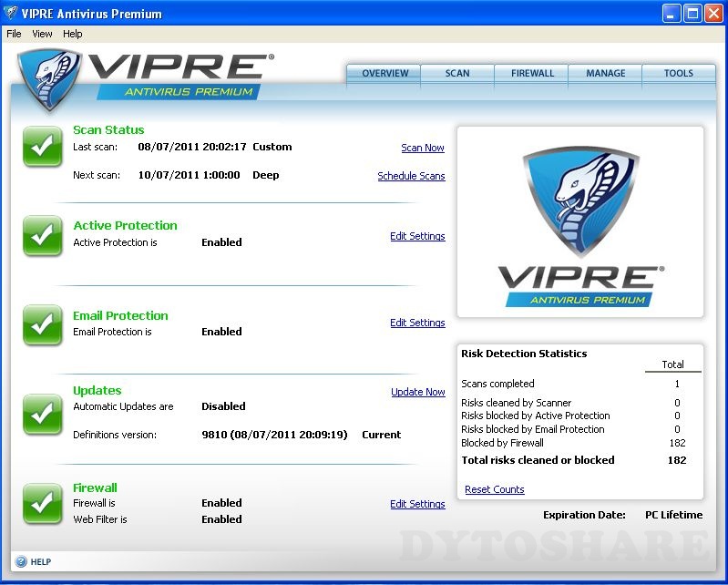728x585 pixels.
Task: Close the VIPRE Antivirus Premium window
Action: pos(714,14)
